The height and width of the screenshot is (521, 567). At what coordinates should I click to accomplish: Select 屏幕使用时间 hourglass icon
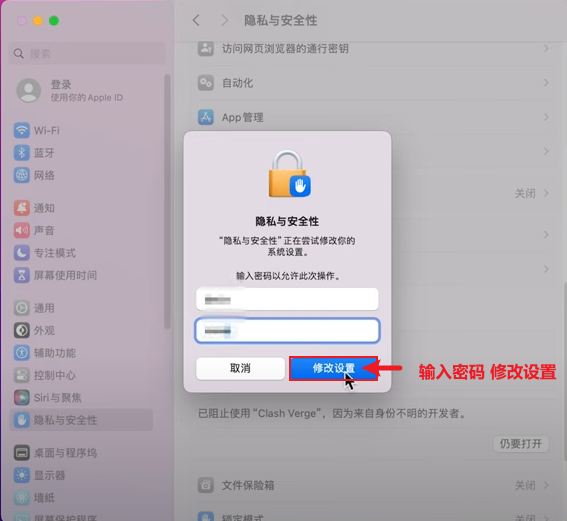22,275
